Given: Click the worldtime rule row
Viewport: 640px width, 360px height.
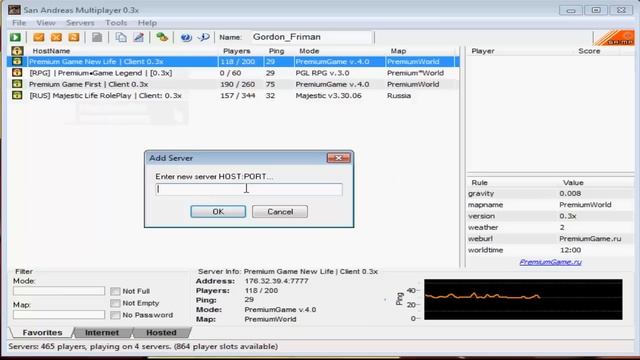Looking at the screenshot, I should [x=550, y=250].
